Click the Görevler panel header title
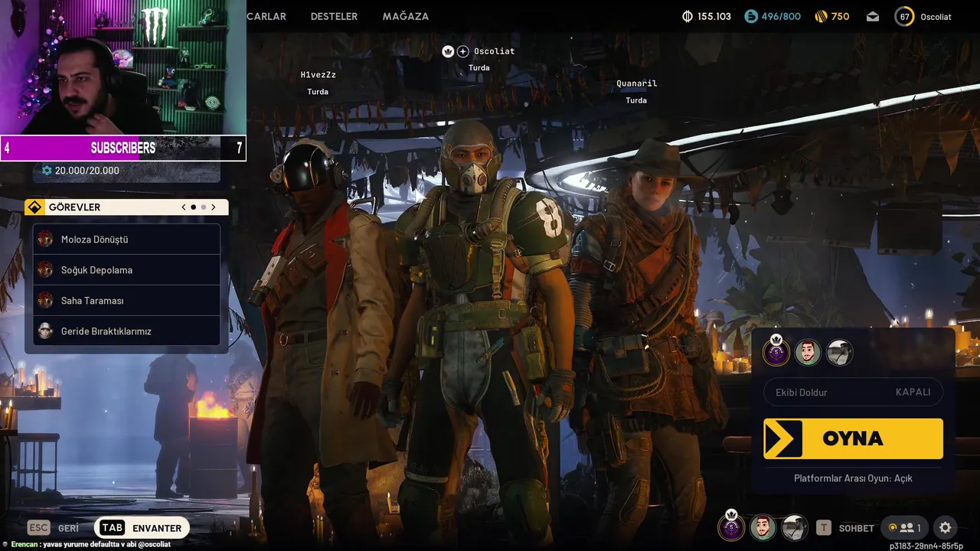 click(74, 207)
